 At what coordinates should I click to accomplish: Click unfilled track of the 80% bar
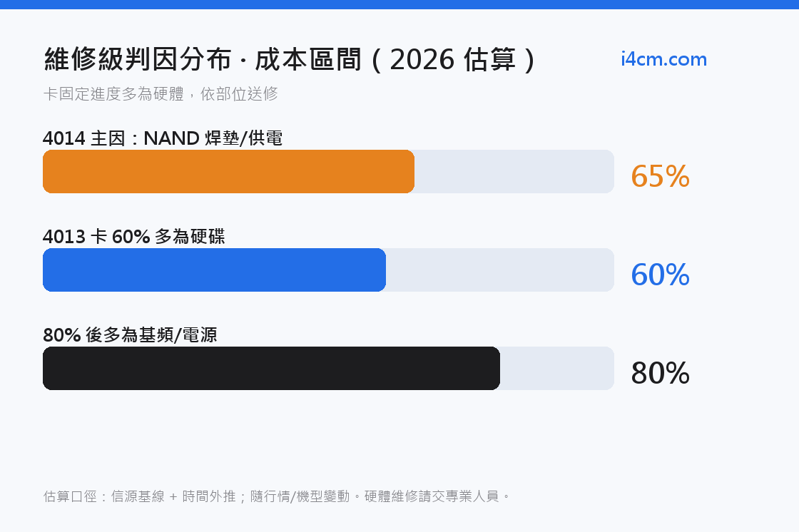click(557, 368)
